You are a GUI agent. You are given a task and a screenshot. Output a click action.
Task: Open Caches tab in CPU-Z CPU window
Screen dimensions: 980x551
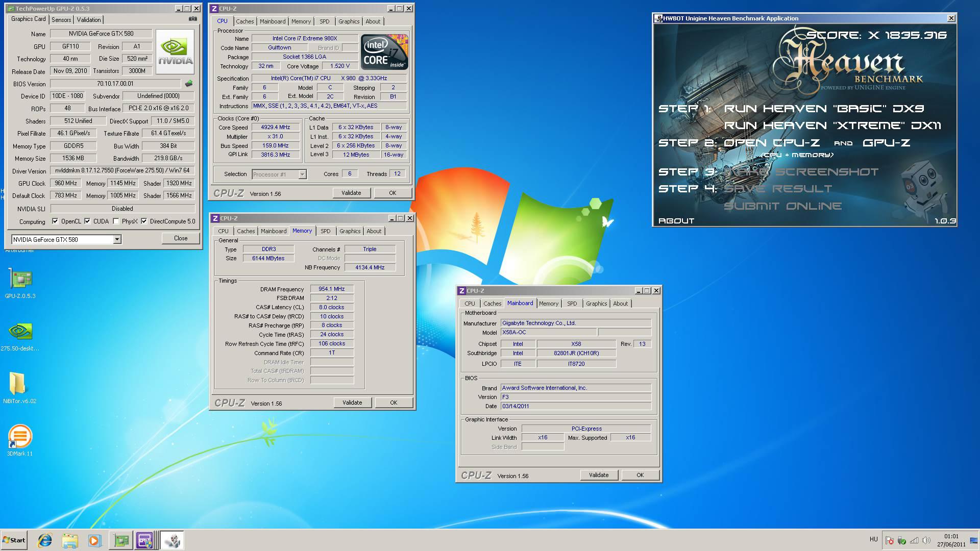point(244,21)
